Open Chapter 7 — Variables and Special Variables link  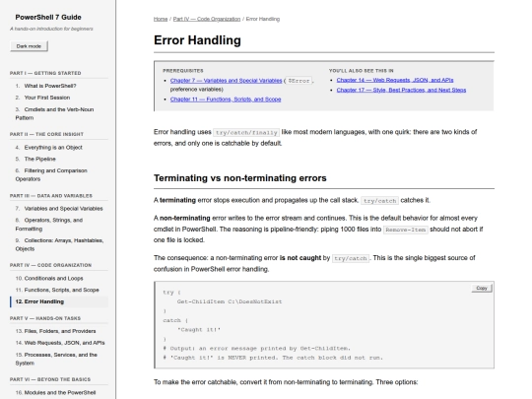click(x=226, y=81)
